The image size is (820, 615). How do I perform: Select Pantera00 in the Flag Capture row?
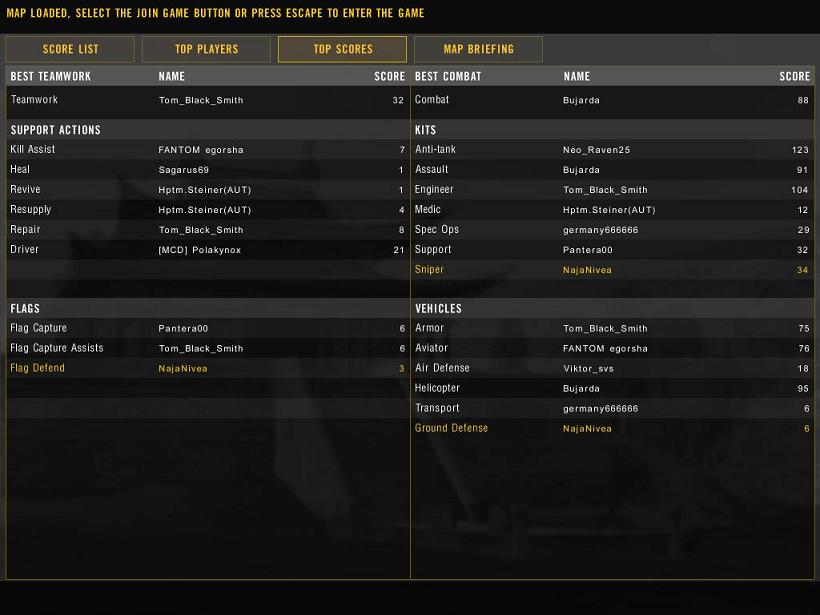coord(184,329)
